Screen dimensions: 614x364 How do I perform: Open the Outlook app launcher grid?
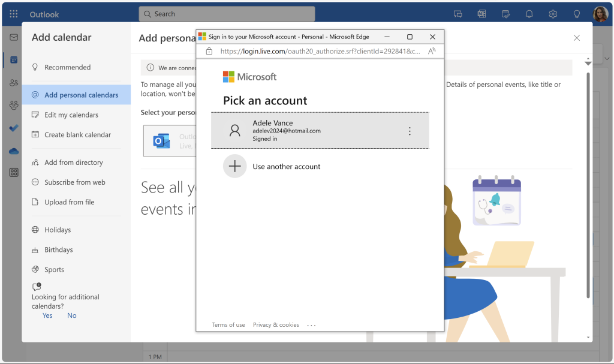[14, 14]
